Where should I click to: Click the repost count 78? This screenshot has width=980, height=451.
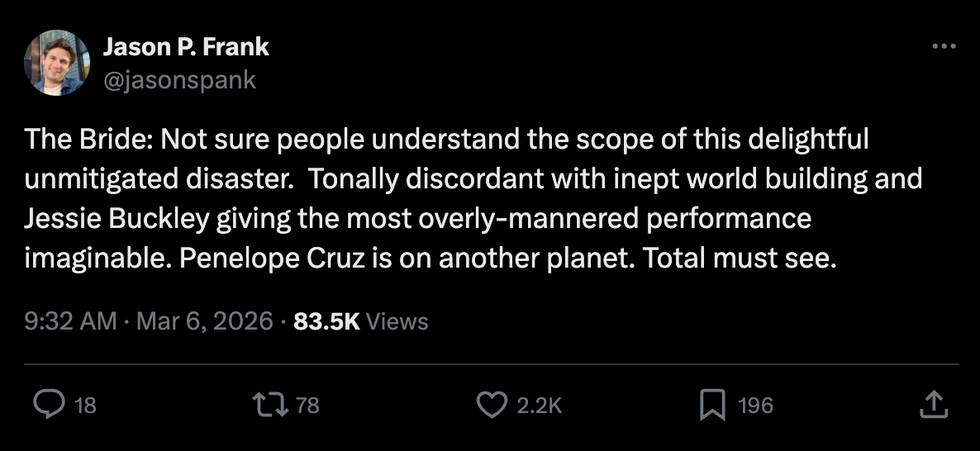tap(307, 405)
